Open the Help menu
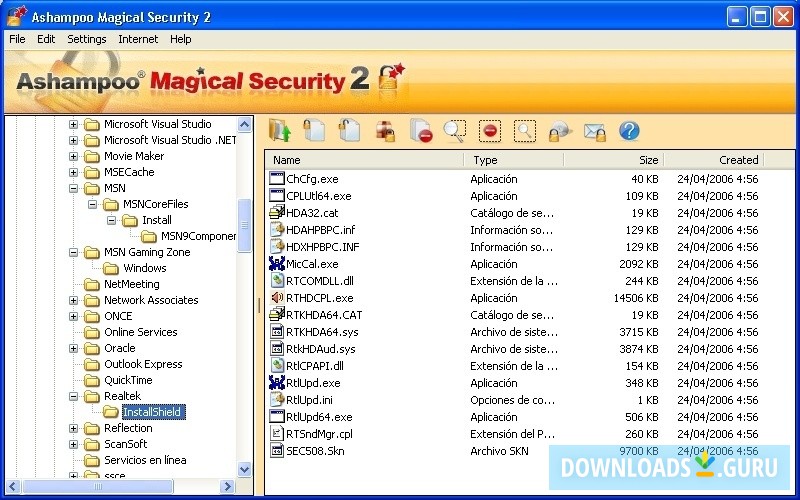The width and height of the screenshot is (800, 500). [x=181, y=39]
